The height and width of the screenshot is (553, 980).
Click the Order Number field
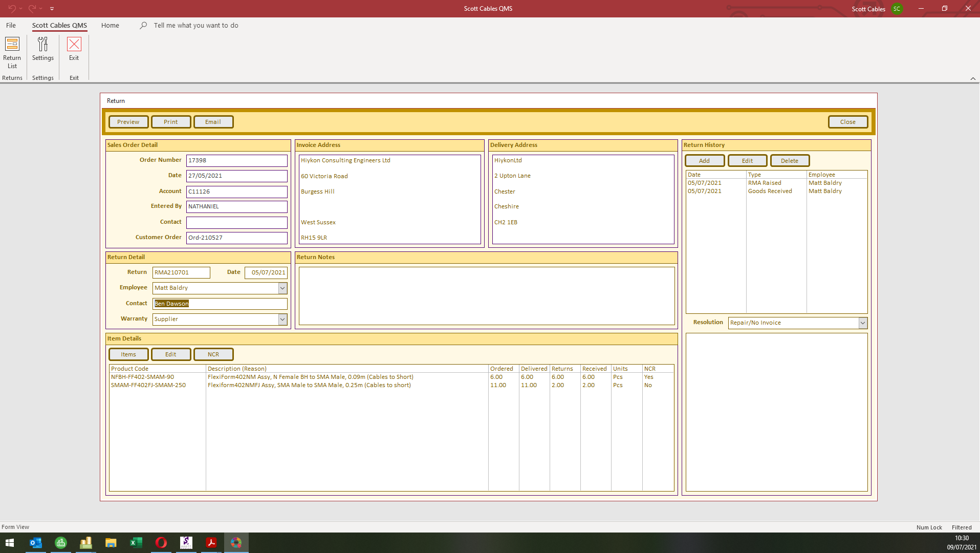click(236, 161)
